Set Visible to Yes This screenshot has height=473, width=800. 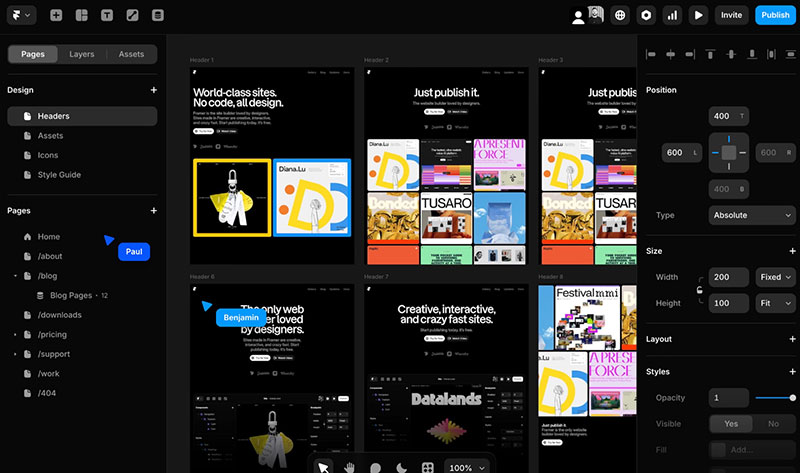click(x=731, y=424)
